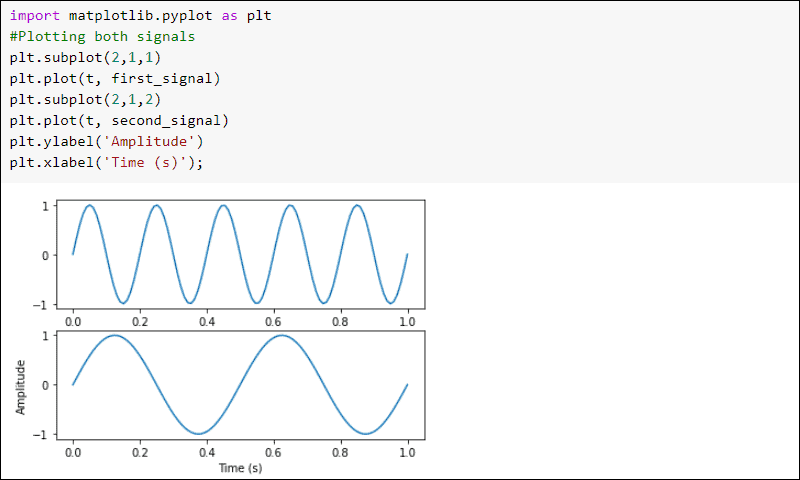This screenshot has height=480, width=800.
Task: Click the top subplot with five-cycle sine wave
Action: click(x=240, y=255)
